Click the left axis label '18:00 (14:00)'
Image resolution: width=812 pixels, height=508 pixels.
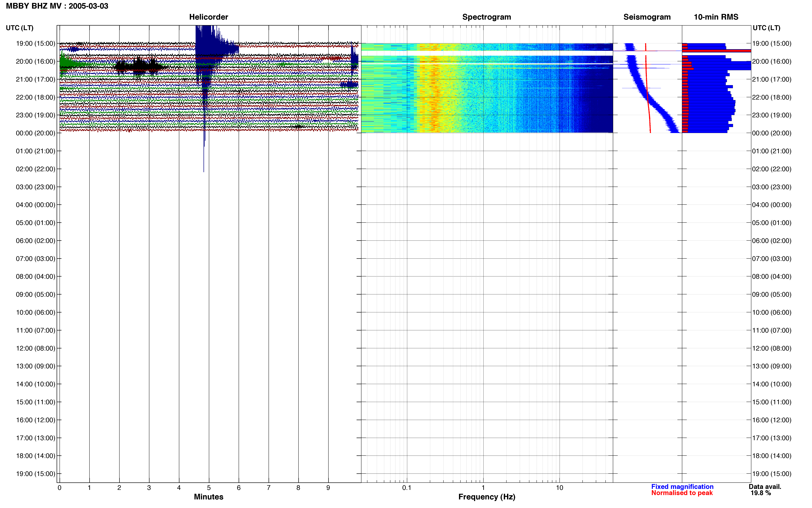pyautogui.click(x=36, y=456)
